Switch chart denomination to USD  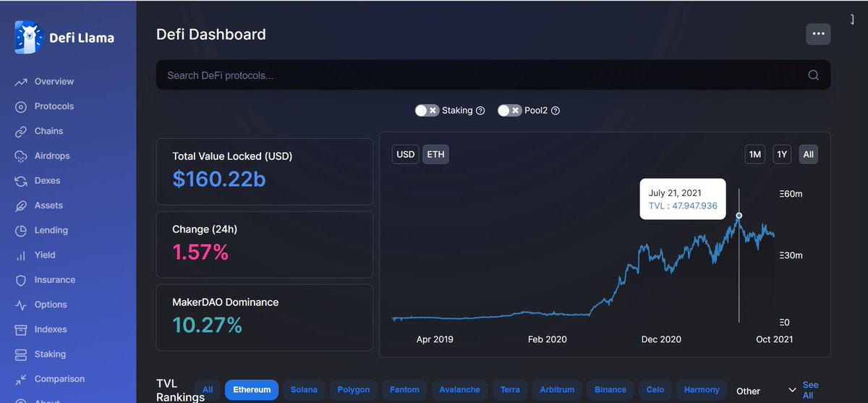406,154
